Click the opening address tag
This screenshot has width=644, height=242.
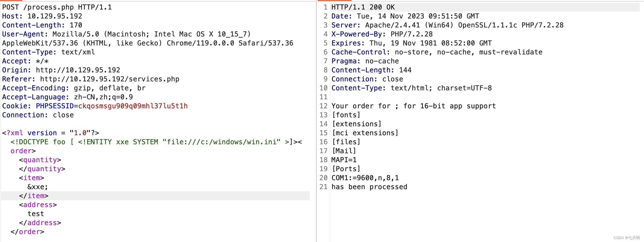(38, 205)
